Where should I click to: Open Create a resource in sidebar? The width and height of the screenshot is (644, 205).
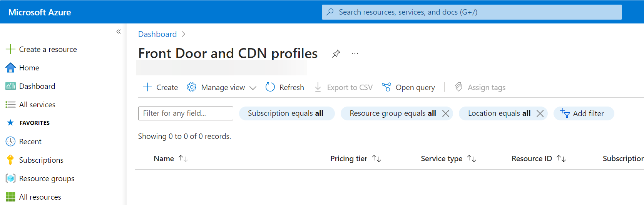(48, 49)
